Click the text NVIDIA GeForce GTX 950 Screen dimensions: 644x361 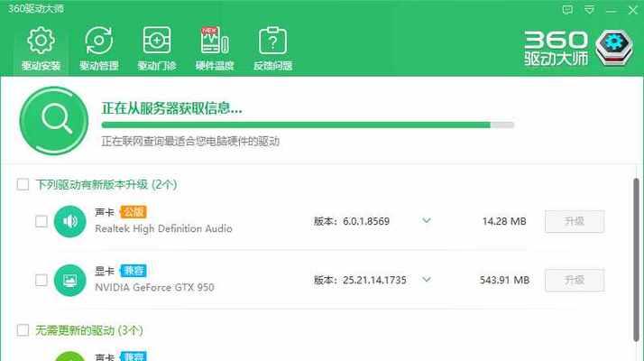[154, 287]
